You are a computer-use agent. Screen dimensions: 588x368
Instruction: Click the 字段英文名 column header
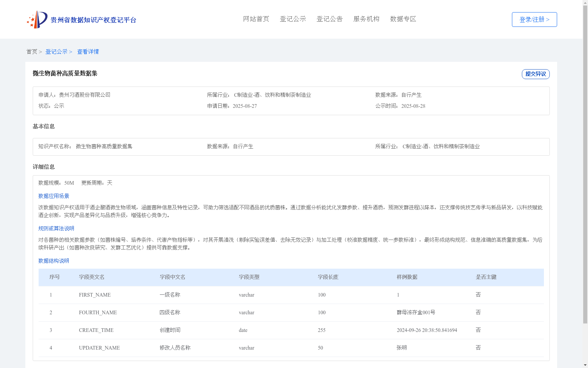coord(92,277)
